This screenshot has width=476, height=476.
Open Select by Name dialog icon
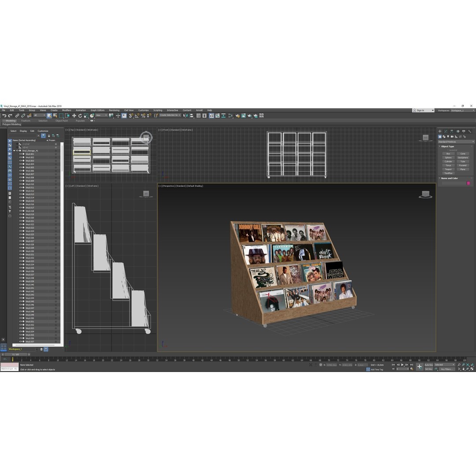coord(55,115)
